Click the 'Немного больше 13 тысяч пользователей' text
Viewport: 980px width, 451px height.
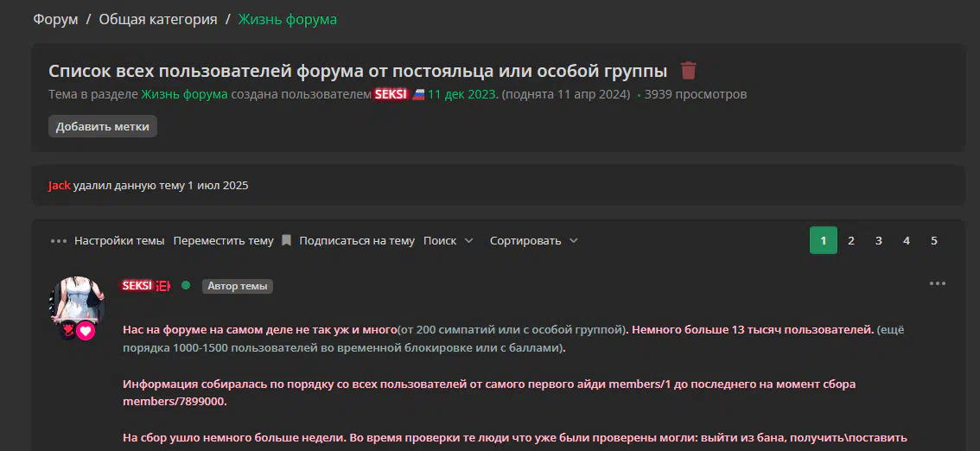point(753,330)
